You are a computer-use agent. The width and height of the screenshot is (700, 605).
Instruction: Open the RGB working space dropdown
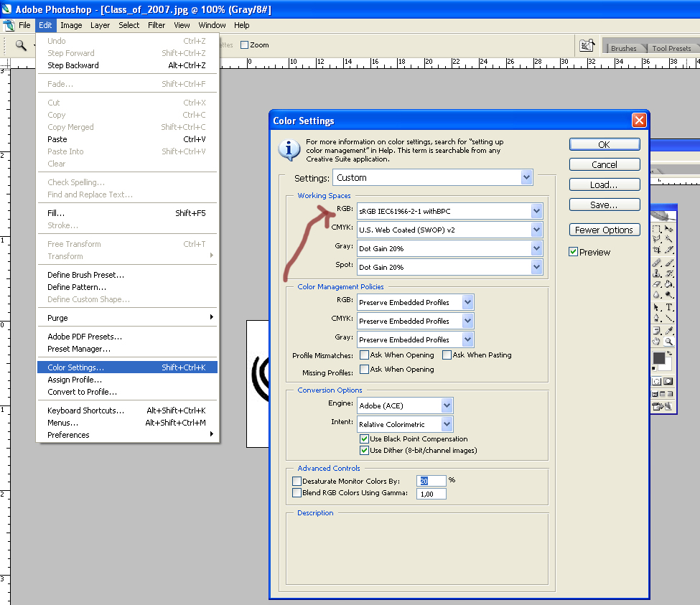click(450, 211)
